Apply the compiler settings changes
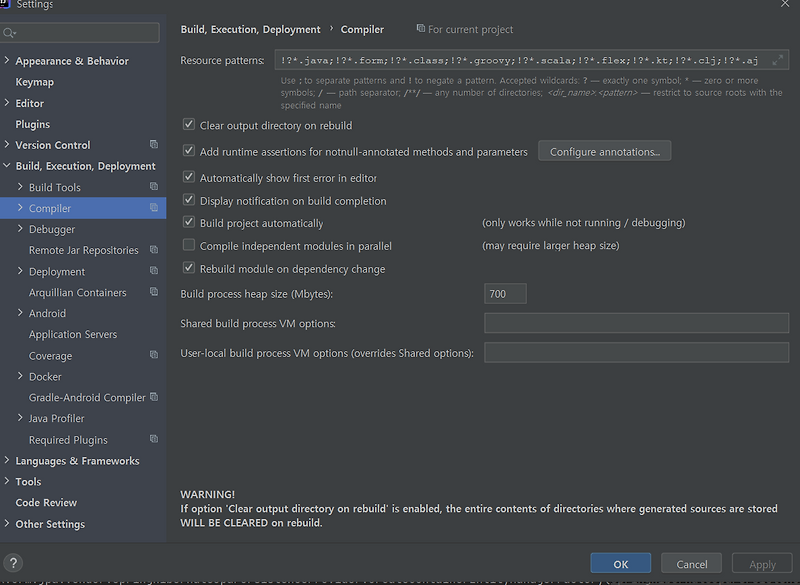Screen dimensions: 800x585 pyautogui.click(x=762, y=563)
